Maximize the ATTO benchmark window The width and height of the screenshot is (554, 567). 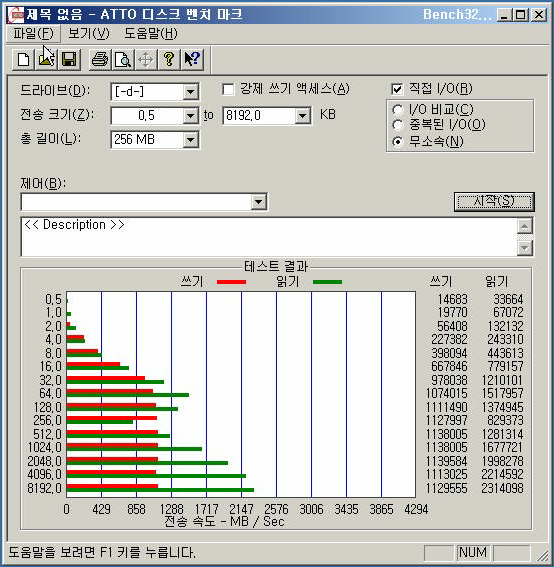click(x=521, y=15)
